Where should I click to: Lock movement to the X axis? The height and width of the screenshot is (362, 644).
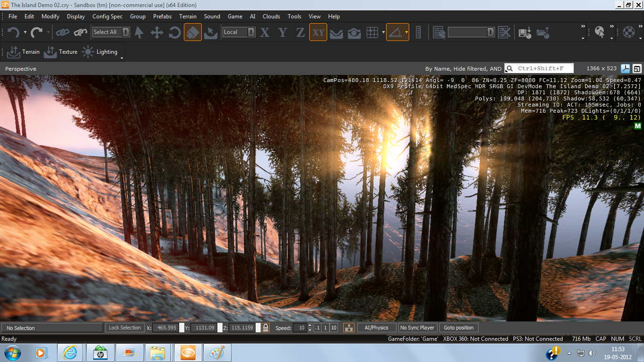(265, 32)
